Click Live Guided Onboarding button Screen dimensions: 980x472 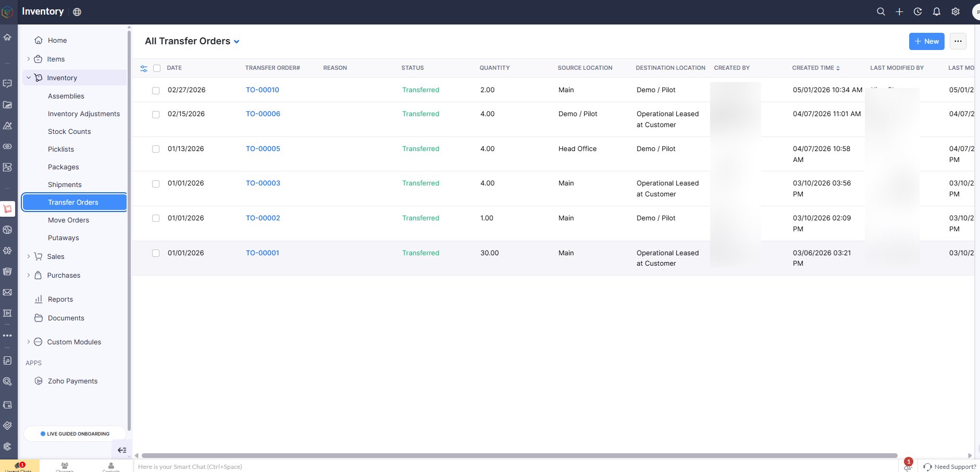[75, 433]
